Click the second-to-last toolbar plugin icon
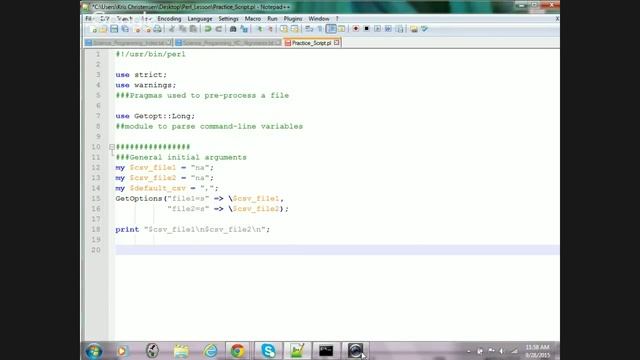This screenshot has width=640, height=360. [x=414, y=29]
